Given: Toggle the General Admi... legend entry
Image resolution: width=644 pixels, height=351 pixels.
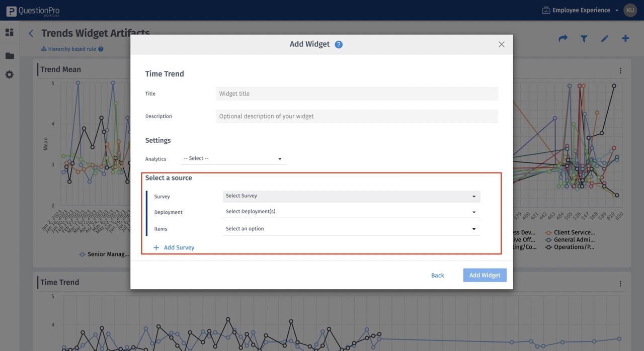Looking at the screenshot, I should [570, 240].
